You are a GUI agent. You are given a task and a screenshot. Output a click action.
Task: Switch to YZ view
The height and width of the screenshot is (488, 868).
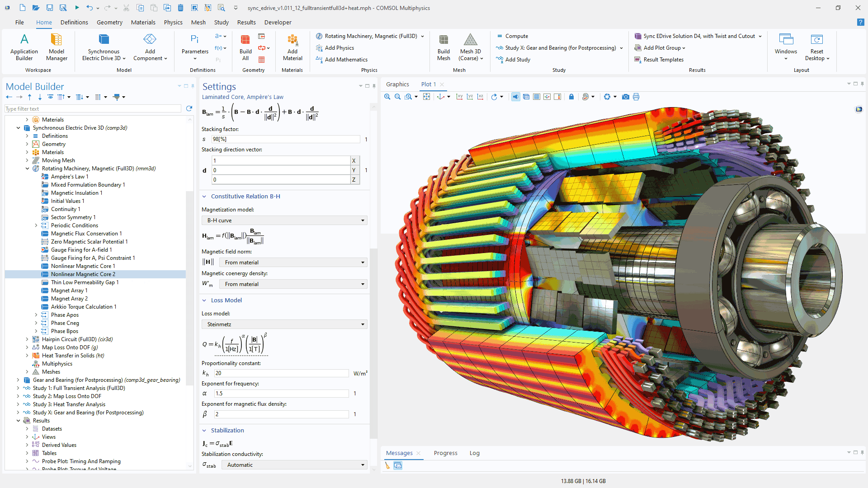pos(470,97)
